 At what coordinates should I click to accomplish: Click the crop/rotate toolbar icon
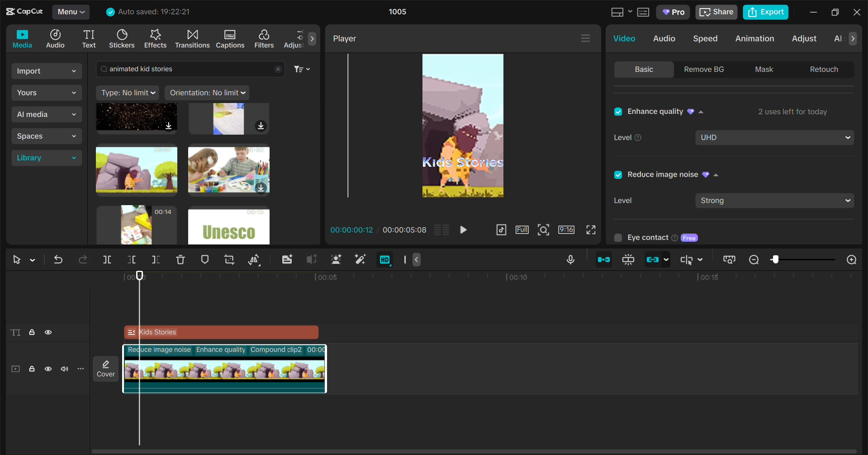[x=229, y=259]
